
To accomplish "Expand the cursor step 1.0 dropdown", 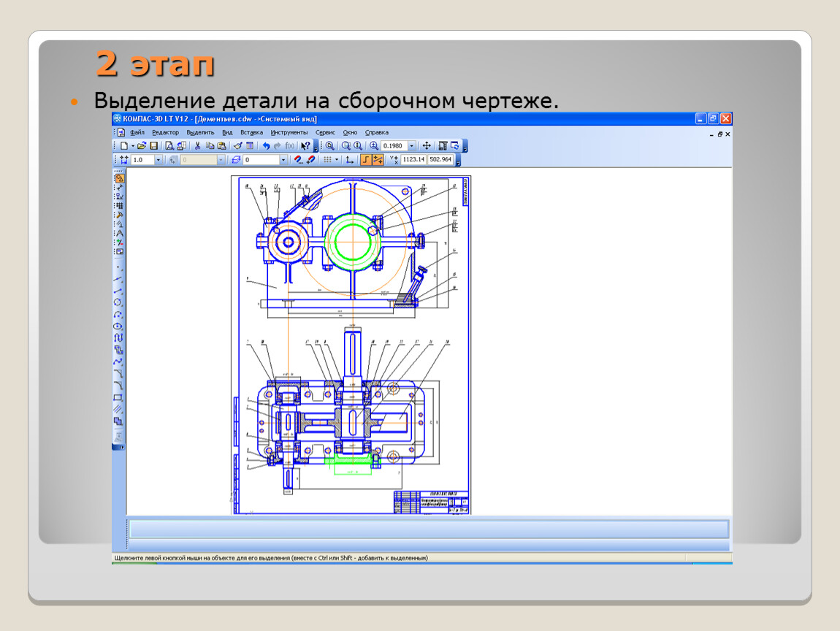I will pyautogui.click(x=158, y=159).
